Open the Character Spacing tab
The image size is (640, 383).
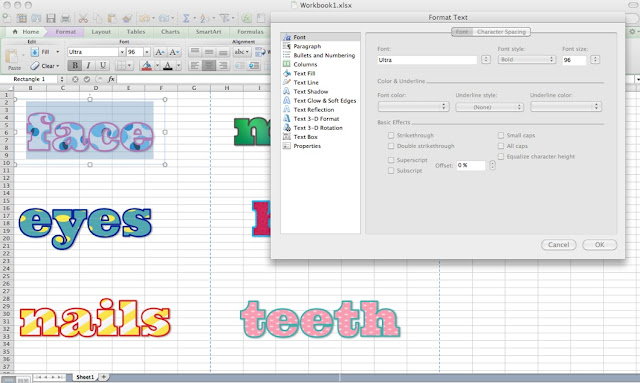(501, 32)
